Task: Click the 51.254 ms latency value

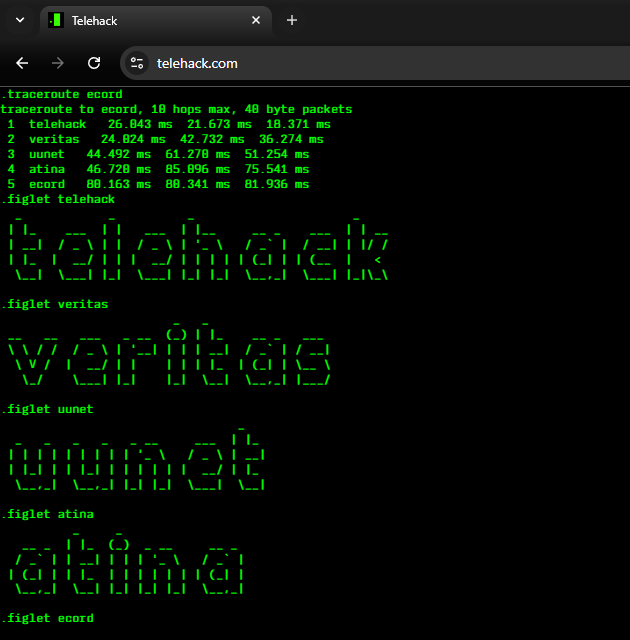Action: point(277,154)
